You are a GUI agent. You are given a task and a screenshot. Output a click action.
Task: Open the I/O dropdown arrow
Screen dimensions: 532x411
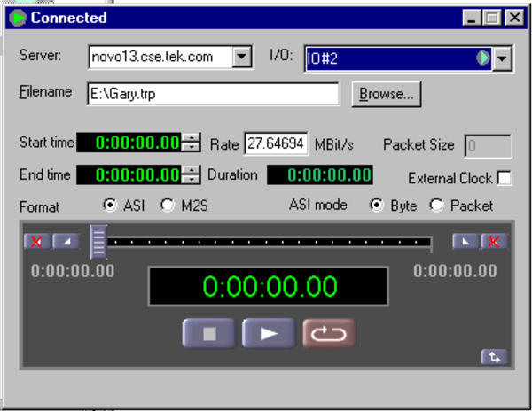coord(502,58)
